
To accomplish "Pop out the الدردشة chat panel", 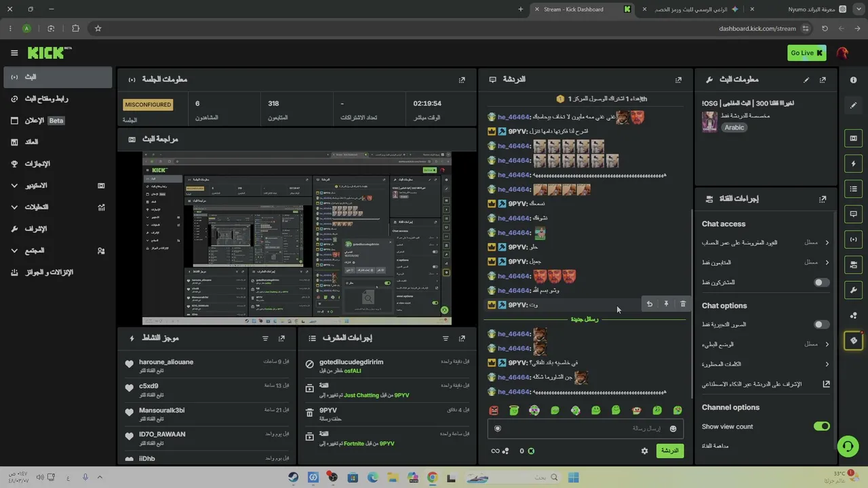I will pos(678,80).
